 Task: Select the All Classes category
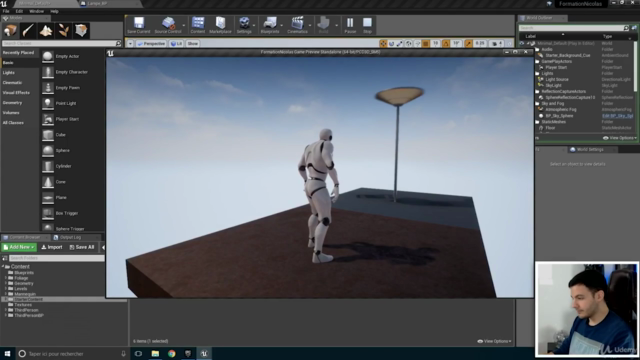click(x=13, y=123)
